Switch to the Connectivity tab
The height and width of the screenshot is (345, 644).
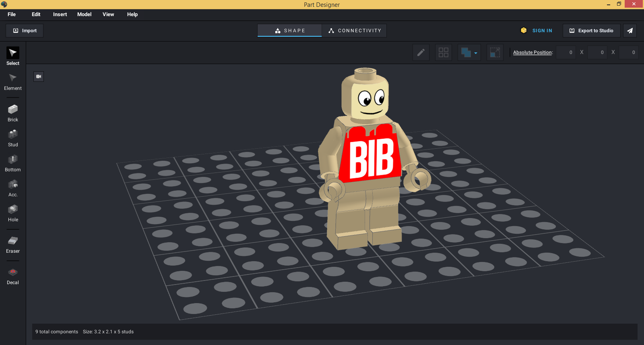click(354, 31)
